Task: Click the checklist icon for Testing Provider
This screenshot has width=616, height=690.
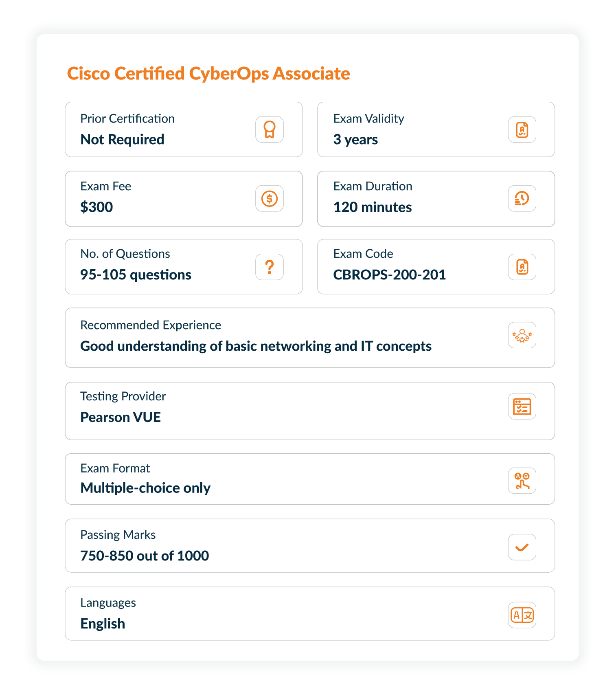Action: pos(522,406)
